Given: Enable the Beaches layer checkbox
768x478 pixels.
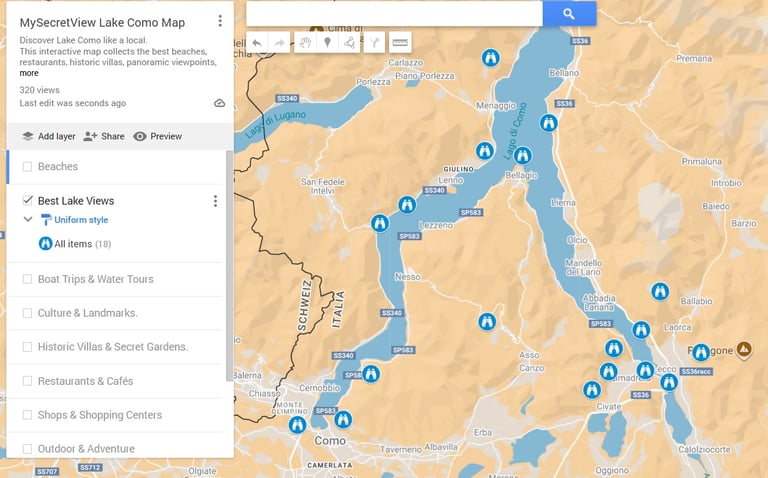Looking at the screenshot, I should click(27, 167).
